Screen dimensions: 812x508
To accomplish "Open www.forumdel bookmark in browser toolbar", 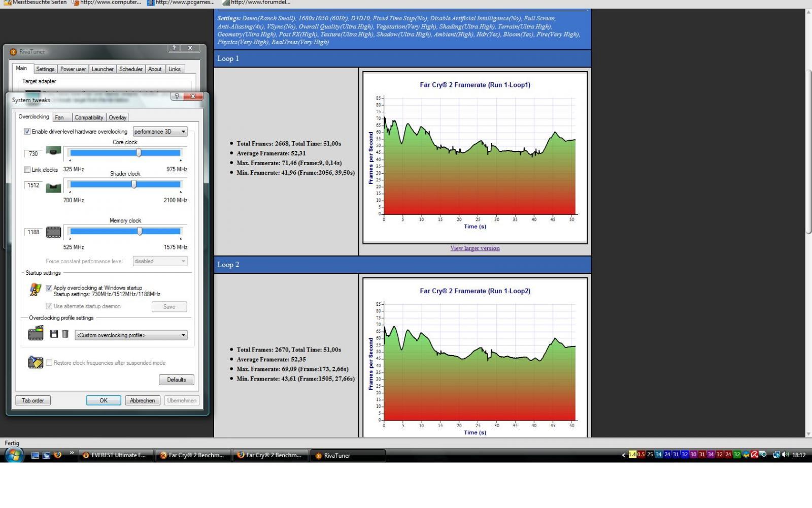I will click(x=256, y=3).
